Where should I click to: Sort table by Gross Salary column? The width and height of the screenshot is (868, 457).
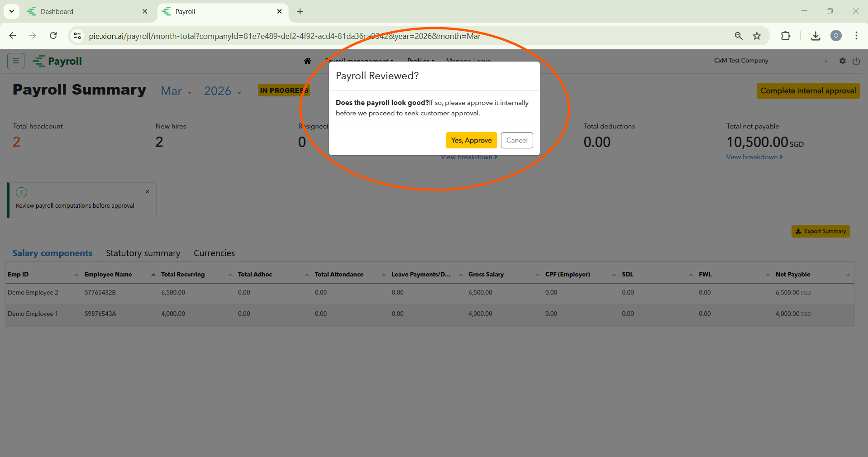[x=486, y=275]
